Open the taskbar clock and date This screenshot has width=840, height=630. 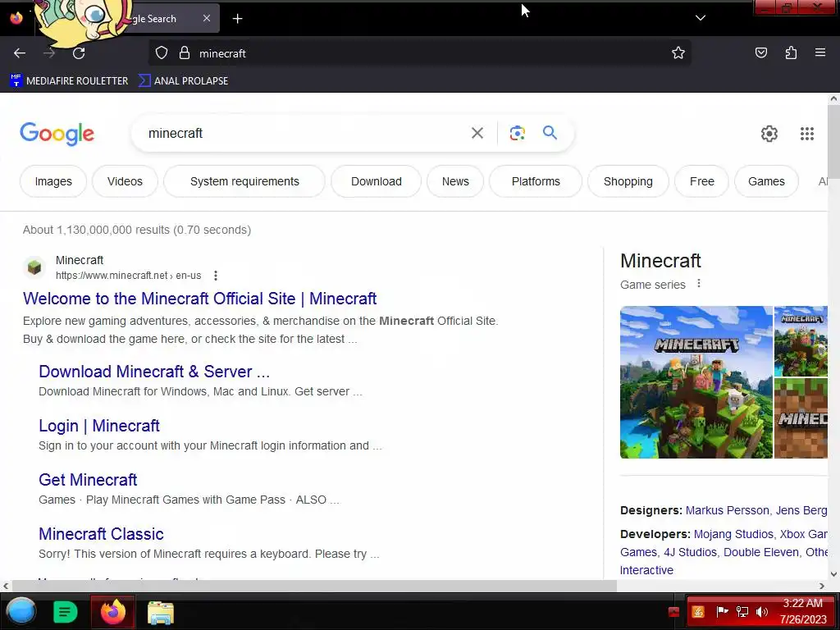click(x=803, y=611)
